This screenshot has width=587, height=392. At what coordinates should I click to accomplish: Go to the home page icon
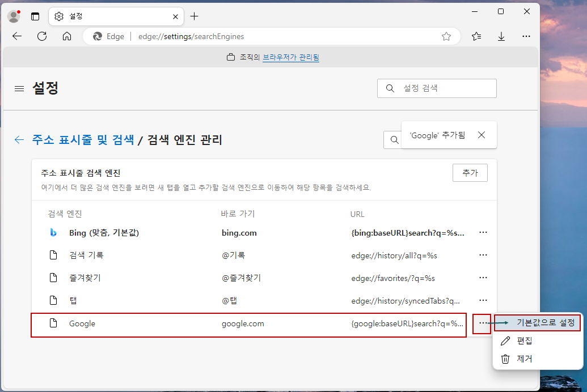(x=67, y=36)
